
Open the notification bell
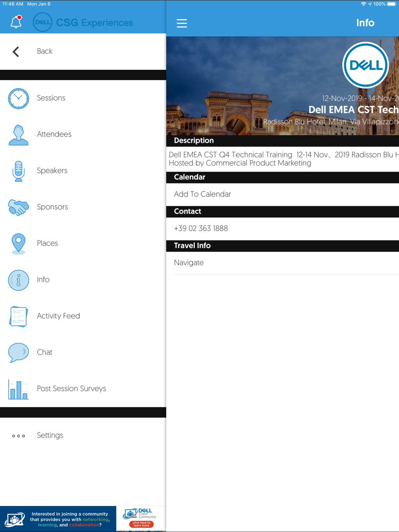coord(16,22)
